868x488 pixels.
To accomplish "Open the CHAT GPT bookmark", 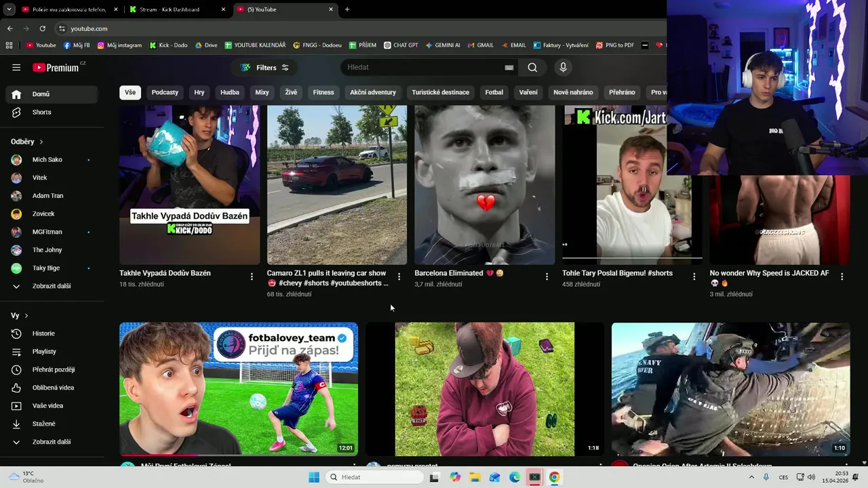I will [x=401, y=45].
